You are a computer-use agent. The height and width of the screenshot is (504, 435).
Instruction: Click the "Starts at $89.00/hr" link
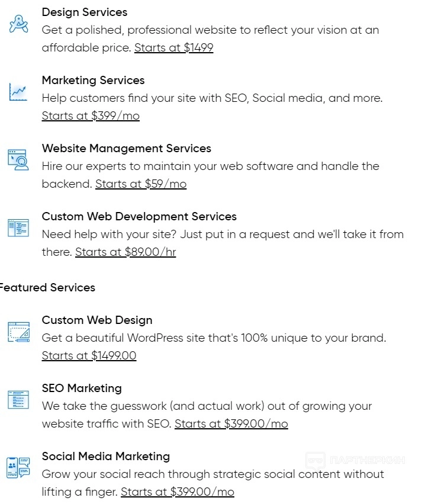[x=125, y=252]
